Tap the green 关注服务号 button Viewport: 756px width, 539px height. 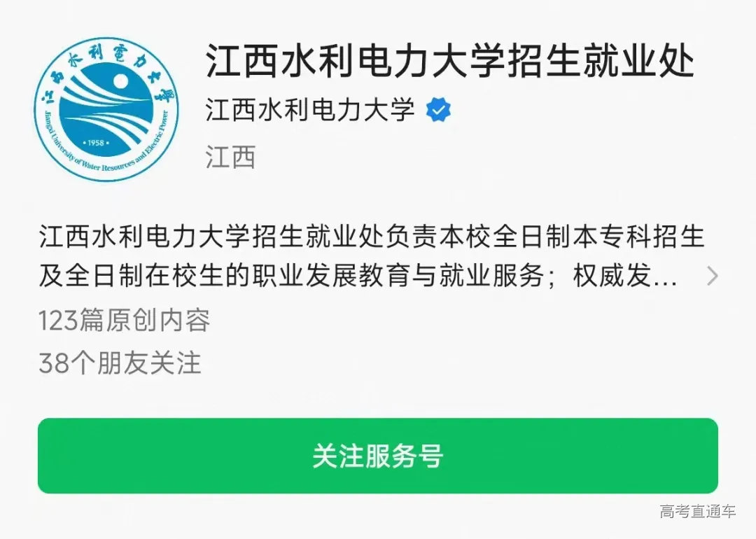click(x=378, y=456)
